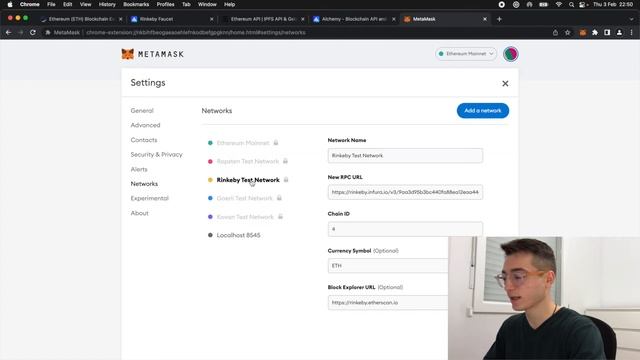Close the Settings panel with X
This screenshot has width=640, height=360.
pyautogui.click(x=505, y=83)
